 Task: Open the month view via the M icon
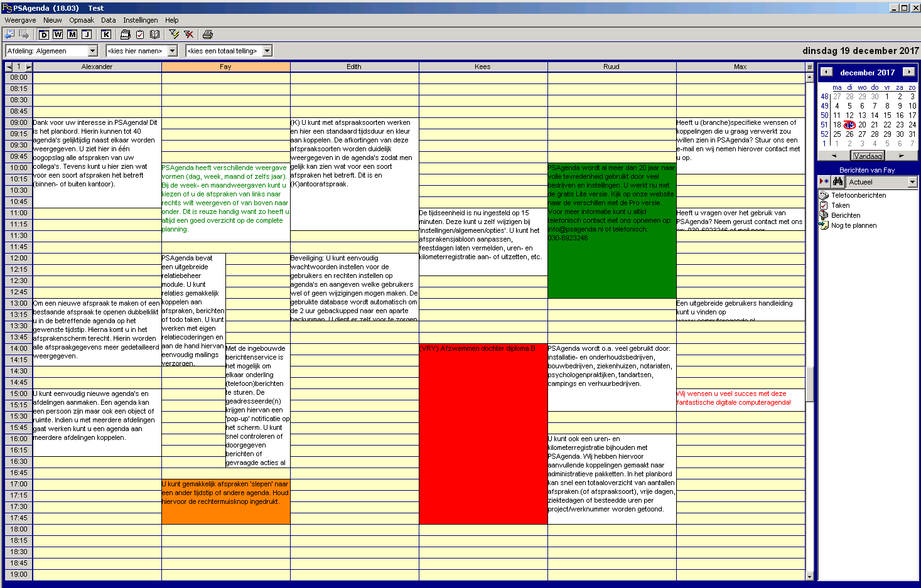(72, 34)
